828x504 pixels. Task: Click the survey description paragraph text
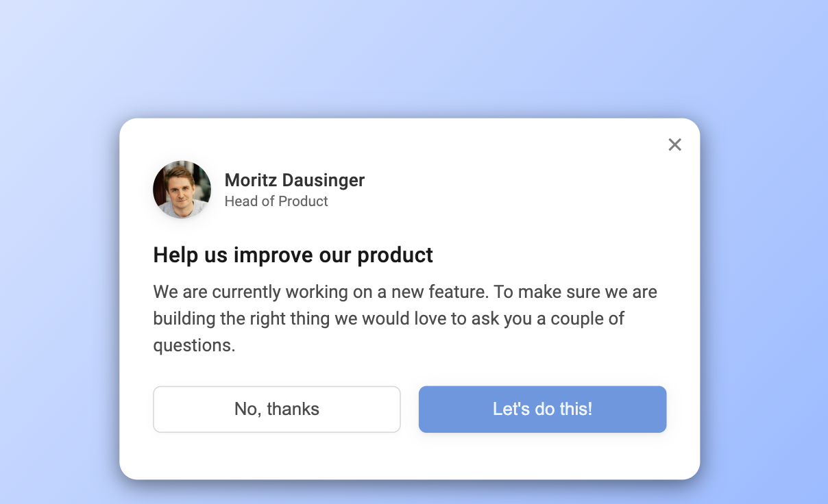(404, 318)
